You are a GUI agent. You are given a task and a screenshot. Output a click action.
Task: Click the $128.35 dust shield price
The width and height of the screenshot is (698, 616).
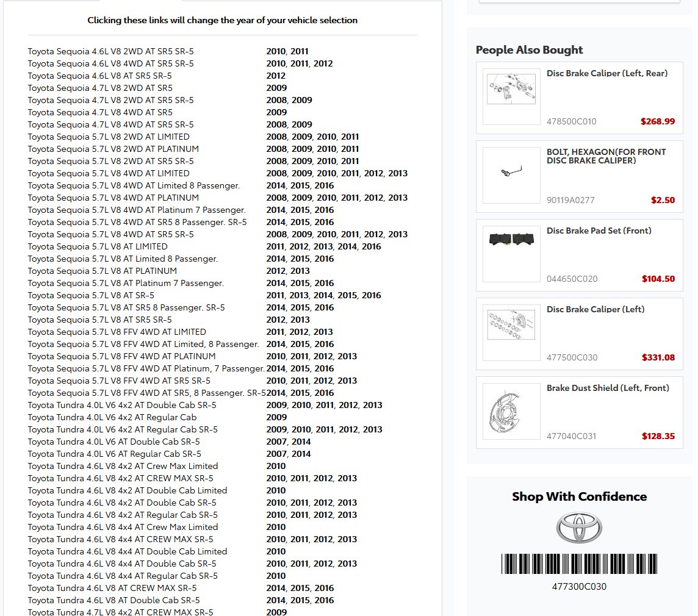click(658, 436)
